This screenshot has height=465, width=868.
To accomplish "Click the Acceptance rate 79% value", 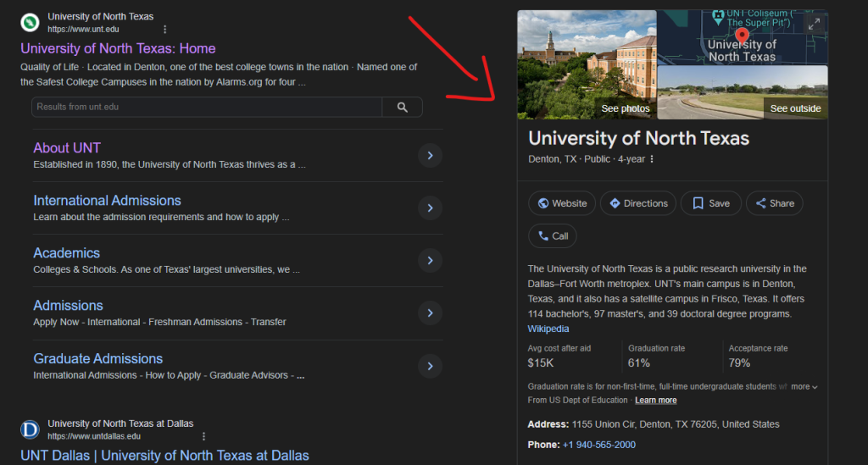I will pos(739,363).
